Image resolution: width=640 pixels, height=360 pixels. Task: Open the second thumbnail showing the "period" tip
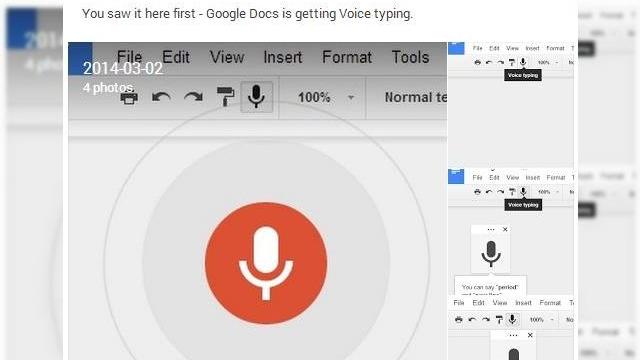[x=511, y=231]
